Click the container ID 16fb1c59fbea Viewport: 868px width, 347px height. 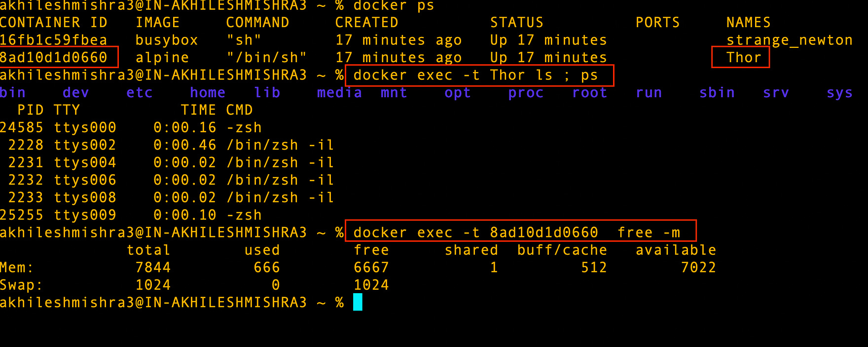click(53, 40)
